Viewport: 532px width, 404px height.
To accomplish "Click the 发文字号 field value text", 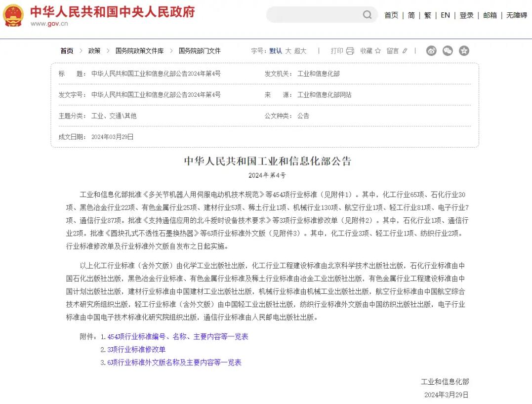I will (156, 95).
